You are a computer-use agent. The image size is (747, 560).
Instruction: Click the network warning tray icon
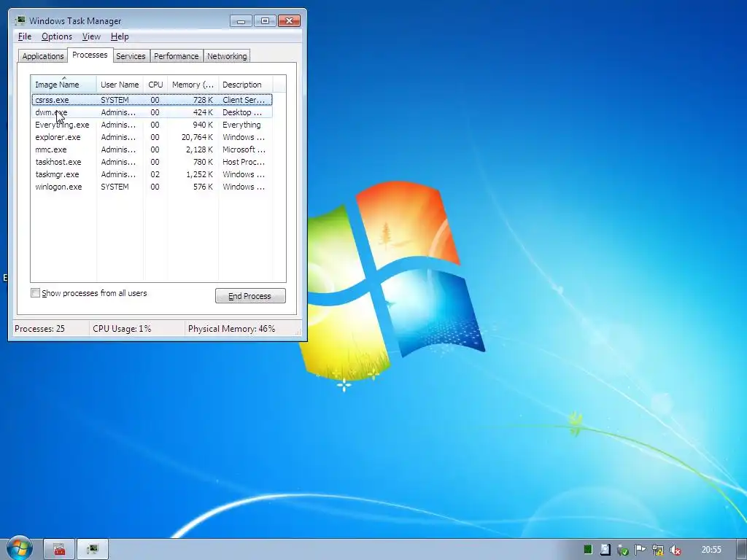[x=657, y=551]
